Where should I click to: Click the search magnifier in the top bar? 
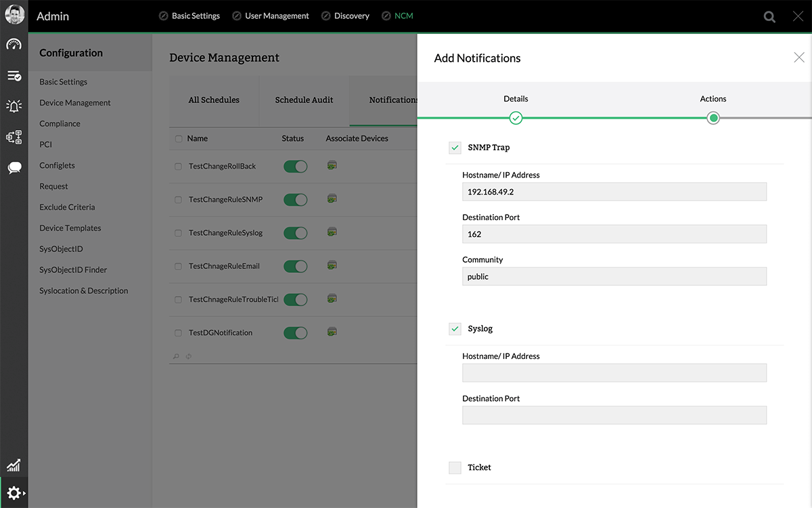(769, 16)
